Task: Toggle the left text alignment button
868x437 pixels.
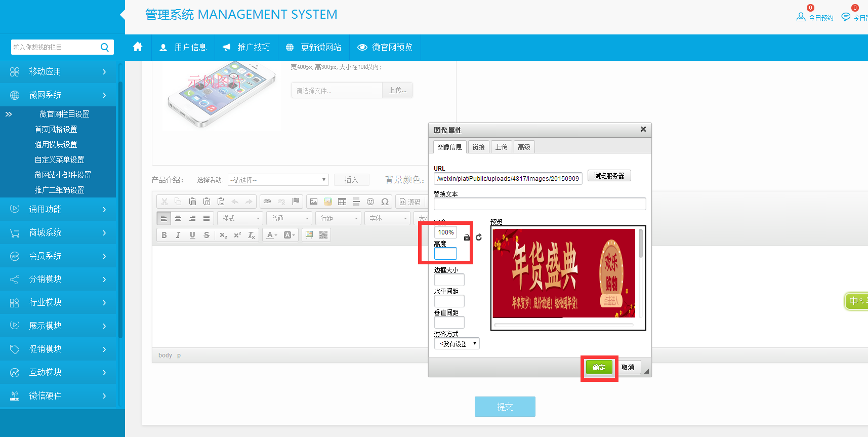Action: (163, 218)
